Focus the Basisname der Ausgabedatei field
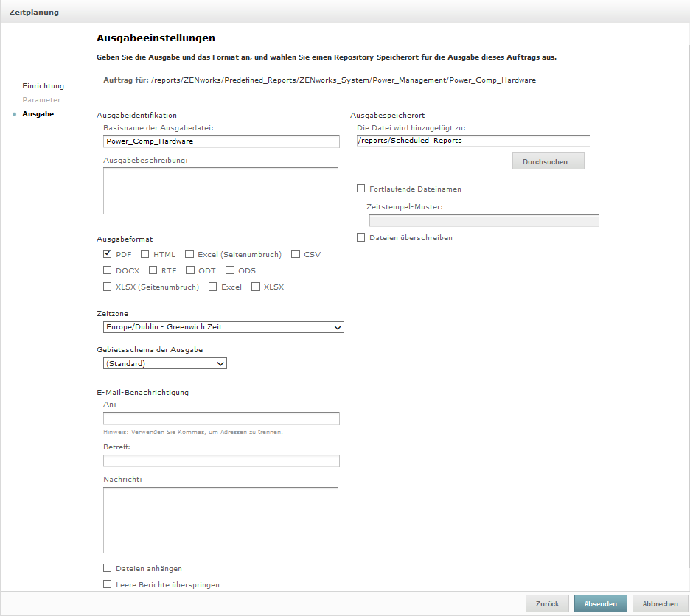Image resolution: width=690 pixels, height=616 pixels. click(221, 141)
